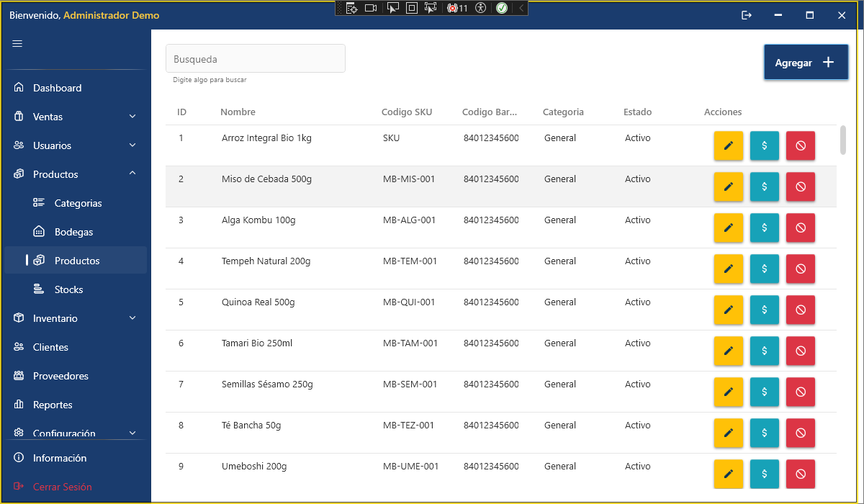
Task: Expand the Ventas menu chevron
Action: 132,117
